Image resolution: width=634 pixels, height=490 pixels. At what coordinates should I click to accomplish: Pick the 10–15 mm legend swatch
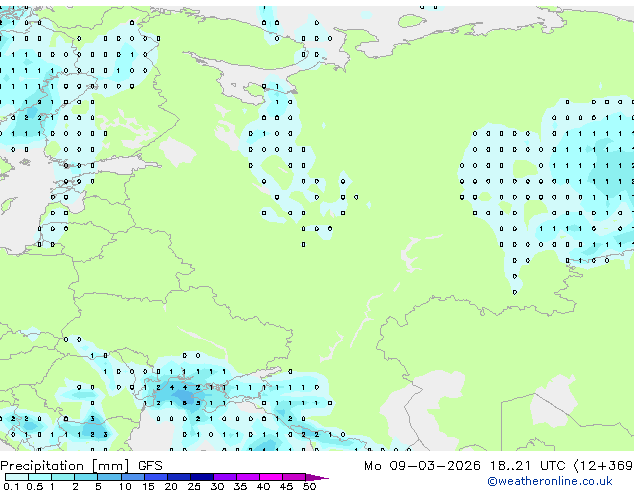(132, 477)
